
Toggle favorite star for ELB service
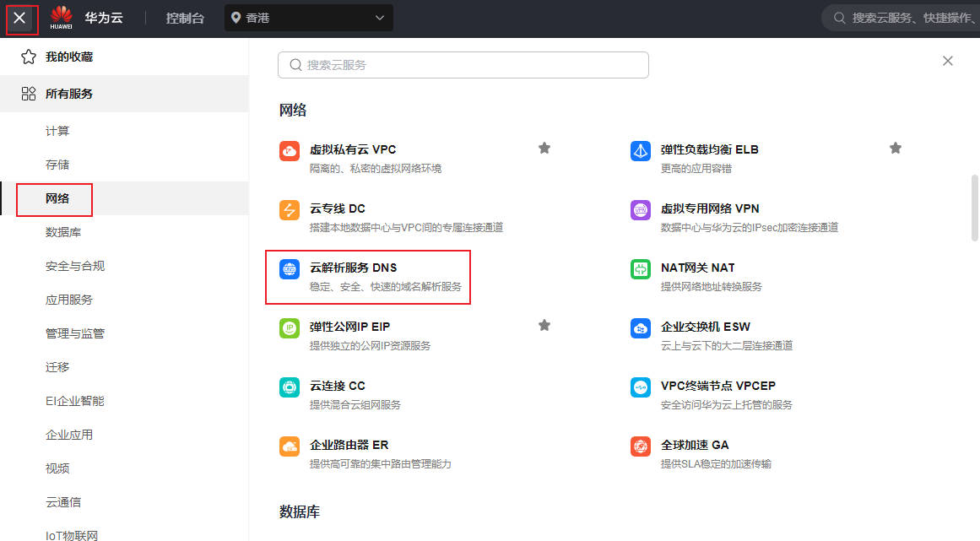pyautogui.click(x=896, y=149)
